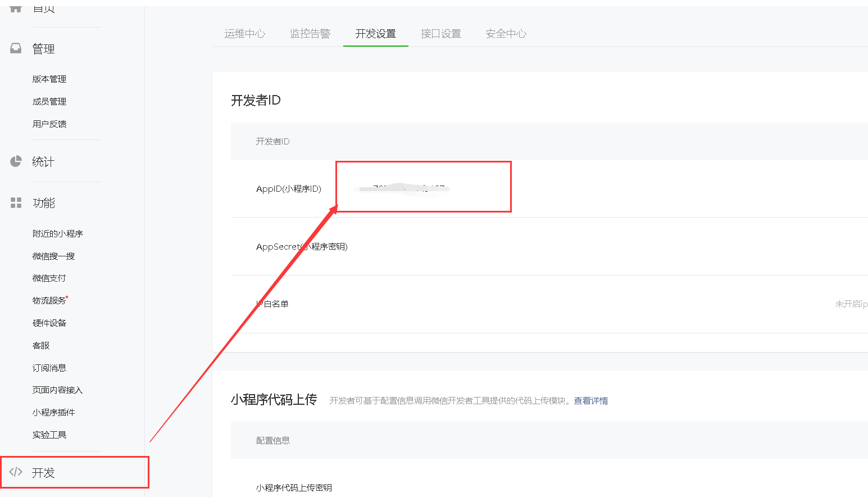
Task: Click the AppSecret(小程序密钥) row label
Action: [302, 247]
